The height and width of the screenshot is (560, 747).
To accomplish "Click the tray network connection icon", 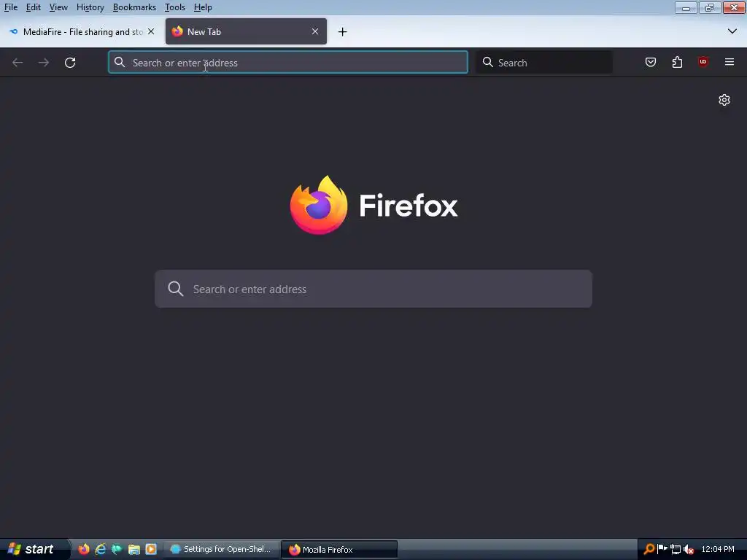I will coord(675,549).
